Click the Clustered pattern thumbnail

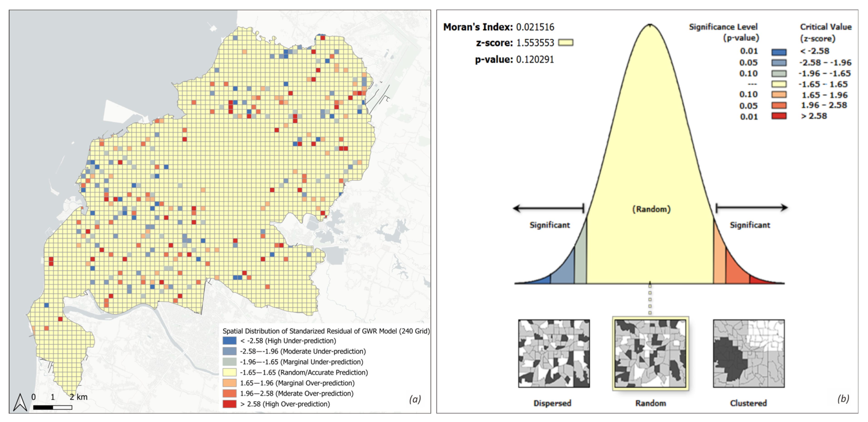click(x=749, y=353)
